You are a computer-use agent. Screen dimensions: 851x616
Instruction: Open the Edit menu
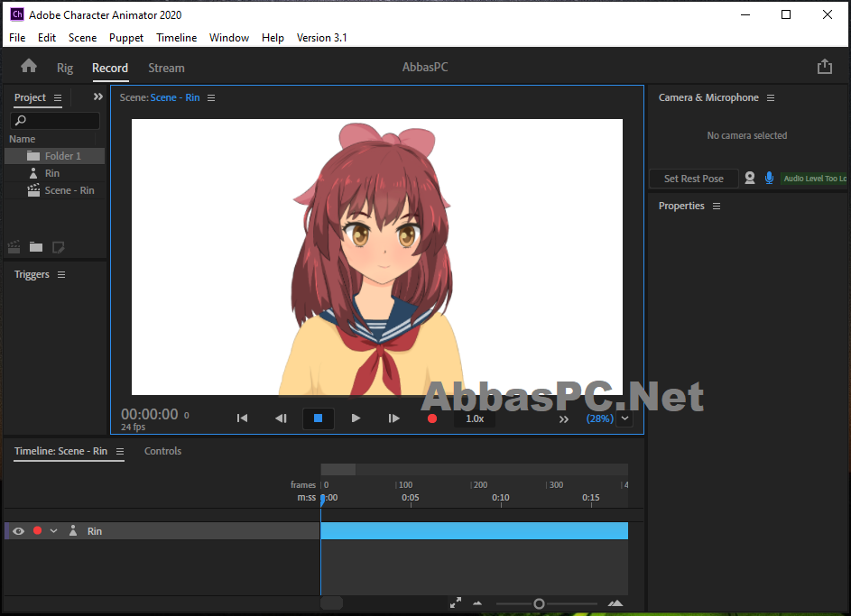(47, 37)
